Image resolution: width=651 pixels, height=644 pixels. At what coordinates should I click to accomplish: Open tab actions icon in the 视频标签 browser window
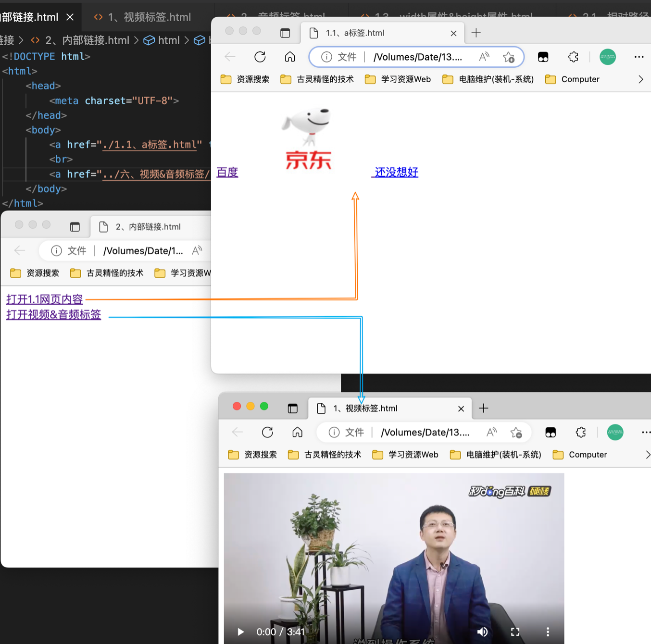[293, 409]
